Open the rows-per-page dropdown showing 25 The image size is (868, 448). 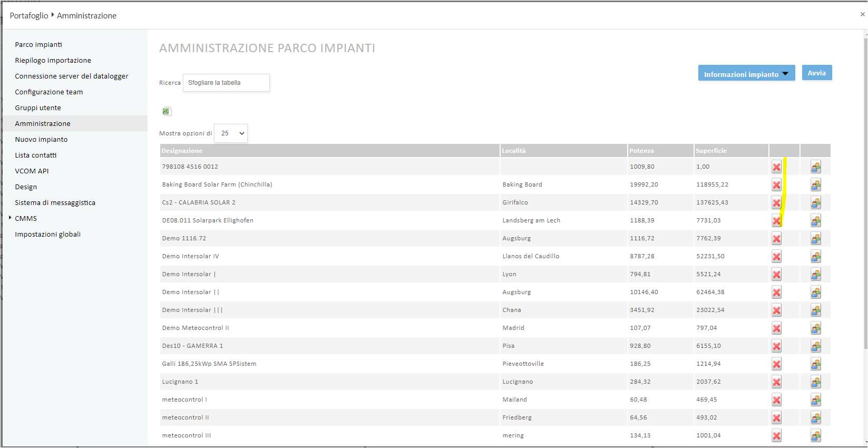[231, 133]
